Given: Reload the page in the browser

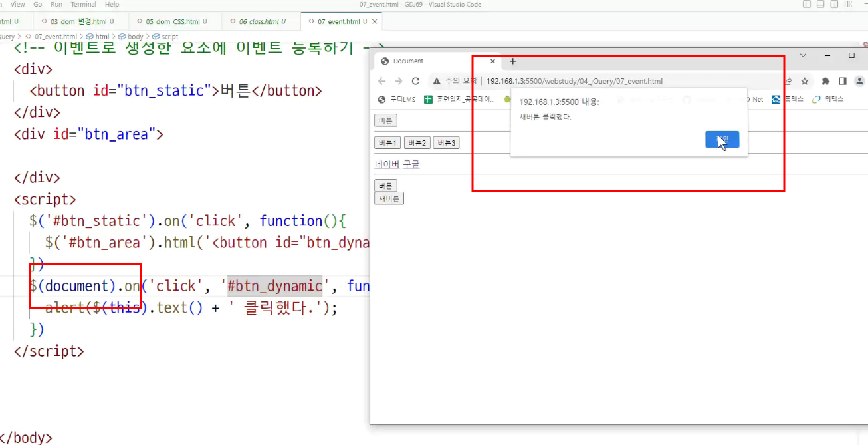Looking at the screenshot, I should [x=415, y=81].
